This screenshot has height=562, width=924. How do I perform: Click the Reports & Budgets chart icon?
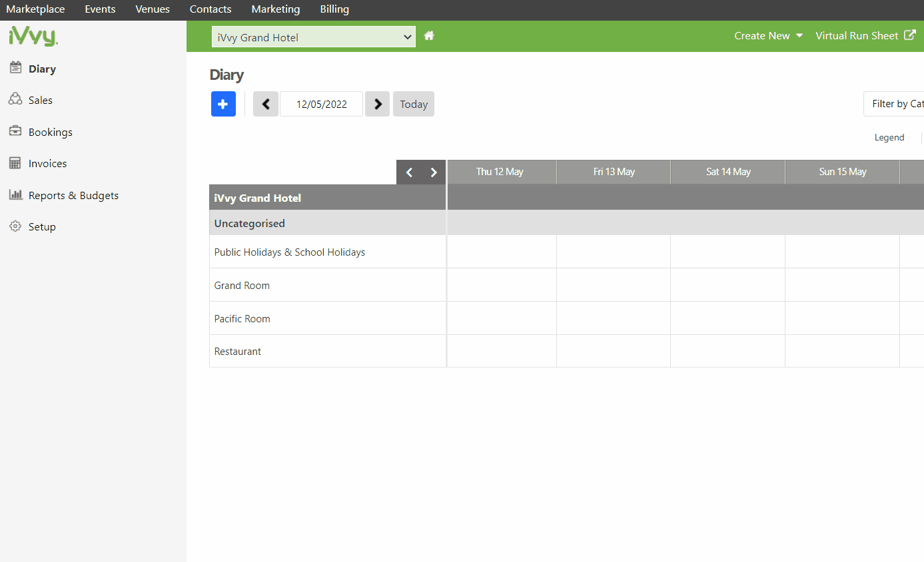click(15, 195)
